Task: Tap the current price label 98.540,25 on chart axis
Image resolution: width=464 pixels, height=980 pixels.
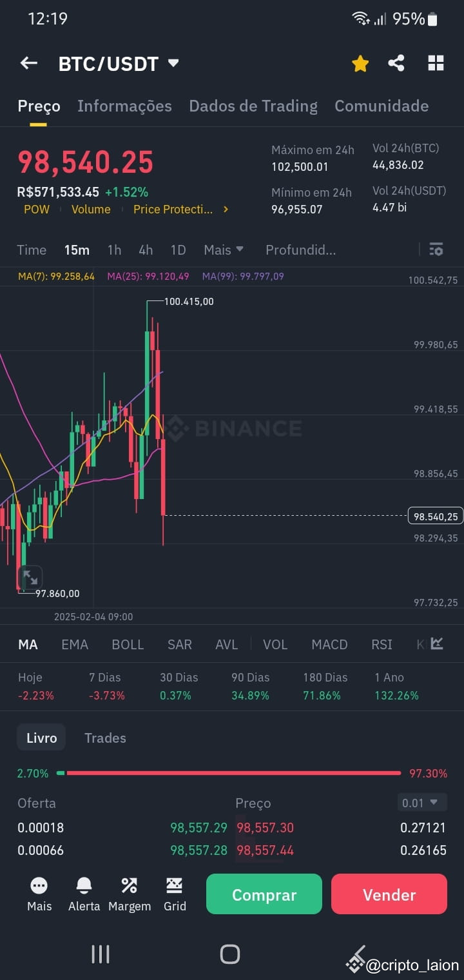Action: point(436,516)
